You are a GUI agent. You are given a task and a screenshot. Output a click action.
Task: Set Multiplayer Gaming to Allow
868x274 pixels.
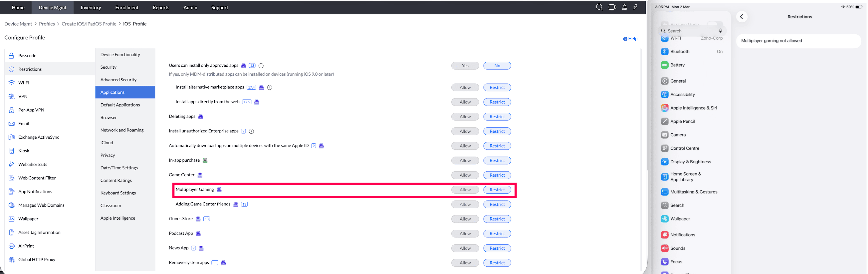[465, 190]
